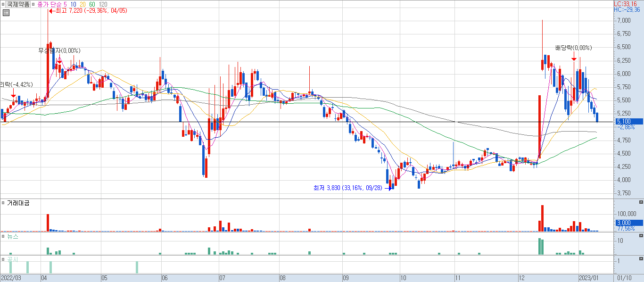This screenshot has width=644, height=282.
Task: Select the 20-day moving average legend
Action: point(83,4)
